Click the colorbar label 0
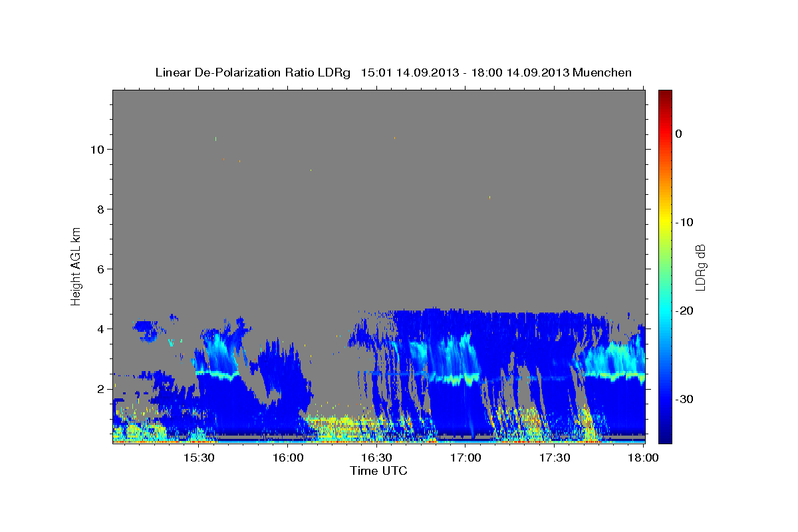Image resolution: width=798 pixels, height=532 pixels. pyautogui.click(x=679, y=134)
